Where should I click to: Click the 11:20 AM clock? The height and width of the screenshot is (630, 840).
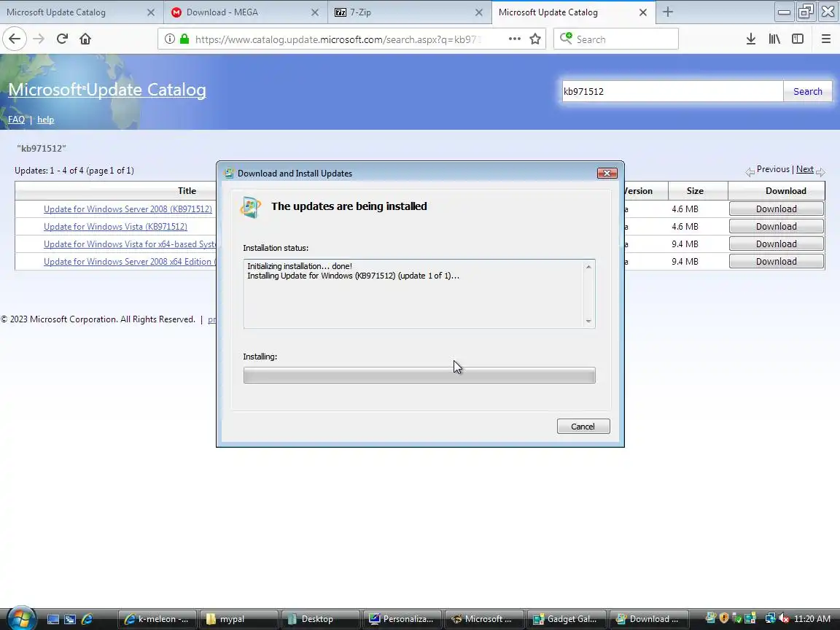coord(812,619)
